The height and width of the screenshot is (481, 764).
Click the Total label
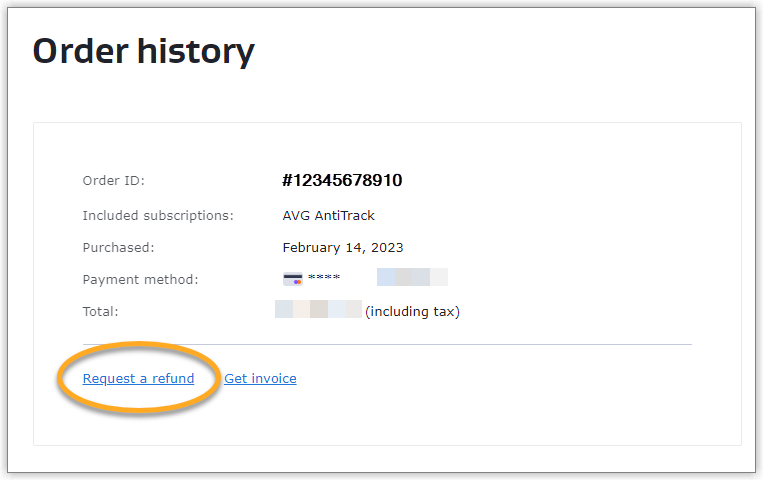[x=100, y=311]
